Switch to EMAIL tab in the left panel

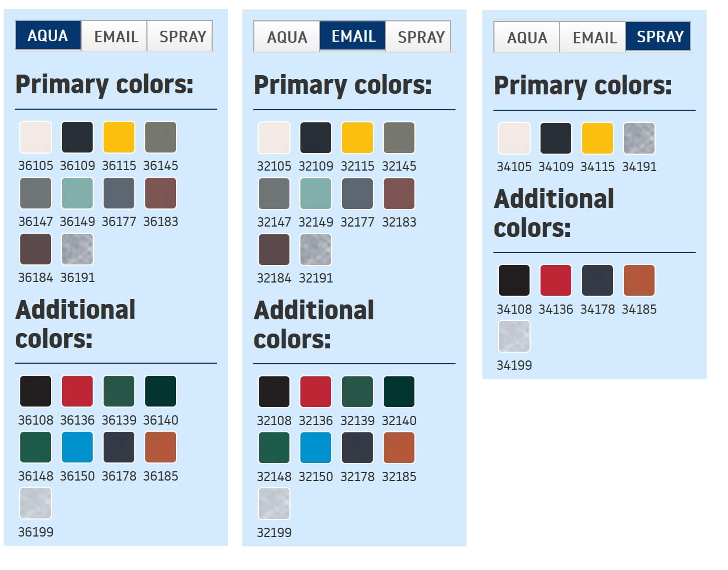(115, 37)
